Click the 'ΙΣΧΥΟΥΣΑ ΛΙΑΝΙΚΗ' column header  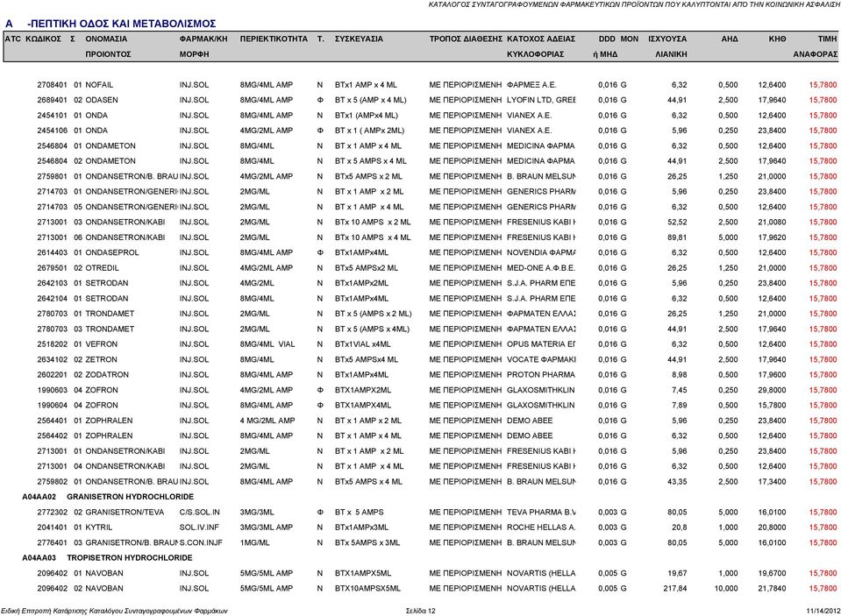pyautogui.click(x=667, y=46)
